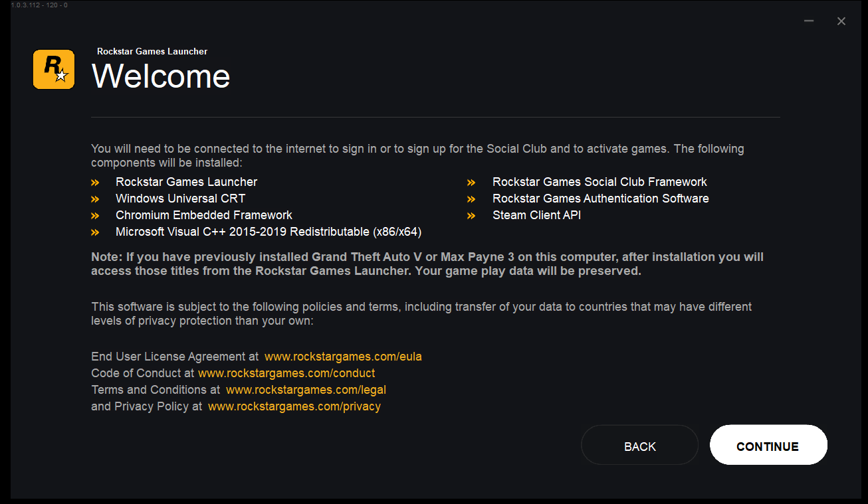The height and width of the screenshot is (504, 868).
Task: Click the Welcome heading text
Action: (x=160, y=76)
